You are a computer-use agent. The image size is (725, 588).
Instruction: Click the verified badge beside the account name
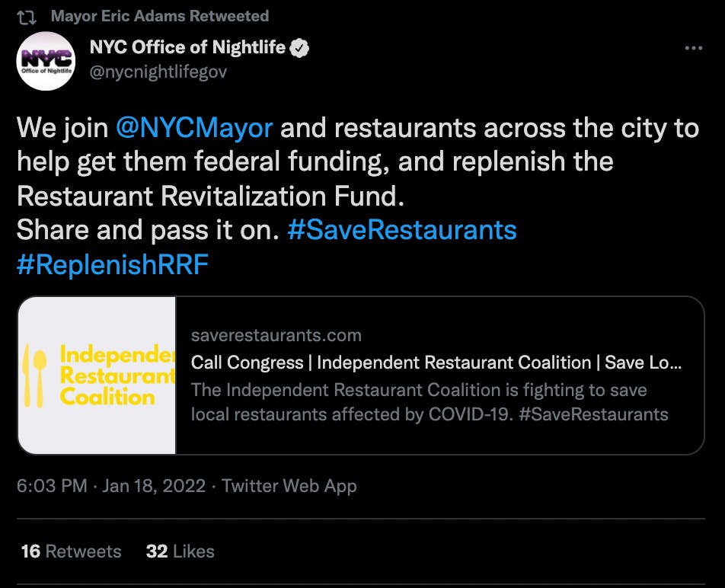301,48
